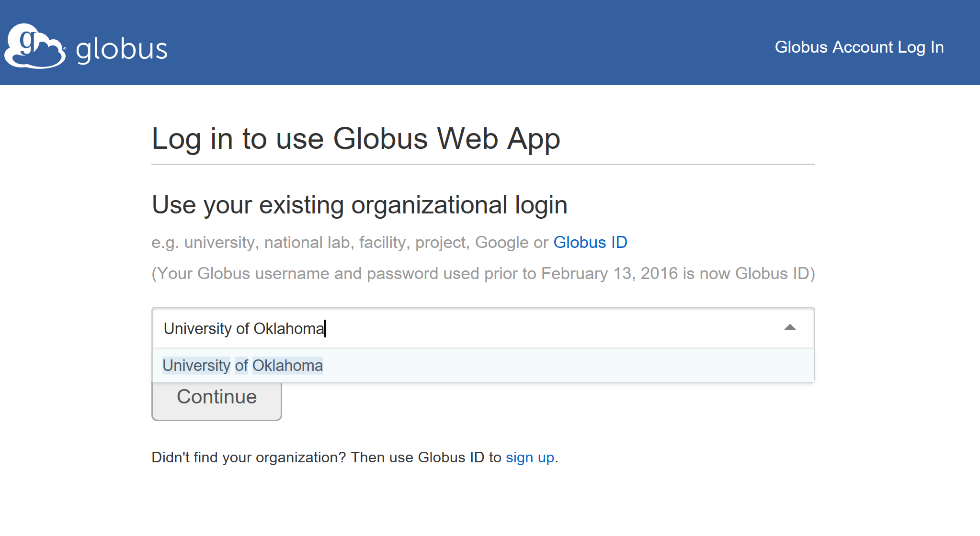The height and width of the screenshot is (536, 980).
Task: Open the Globus ID link
Action: [x=590, y=242]
